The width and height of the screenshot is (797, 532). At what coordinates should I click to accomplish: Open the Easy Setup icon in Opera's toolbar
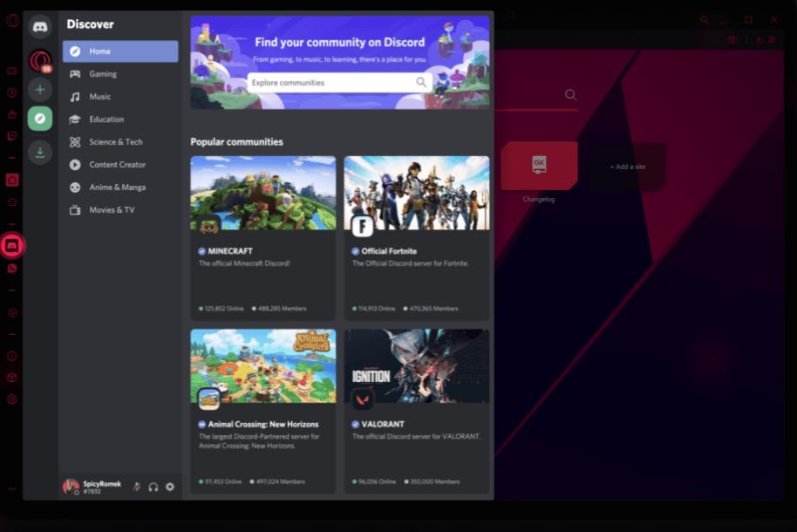(772, 39)
